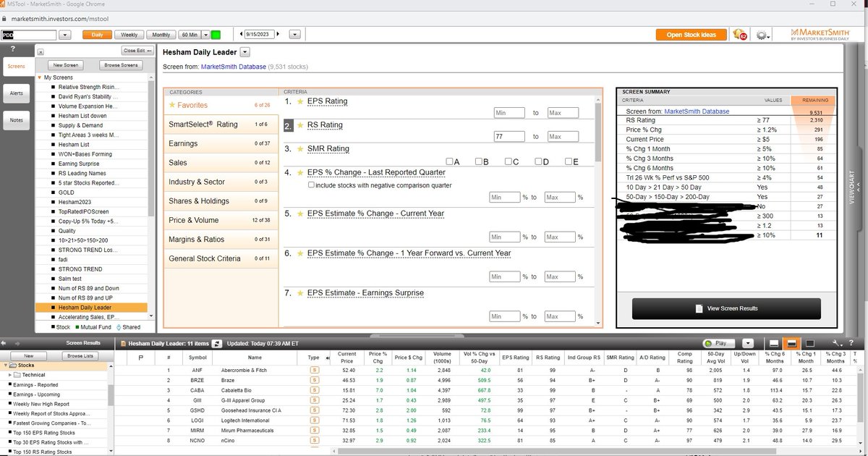The height and width of the screenshot is (456, 868).
Task: Select Price & Volume criteria category
Action: (x=220, y=220)
